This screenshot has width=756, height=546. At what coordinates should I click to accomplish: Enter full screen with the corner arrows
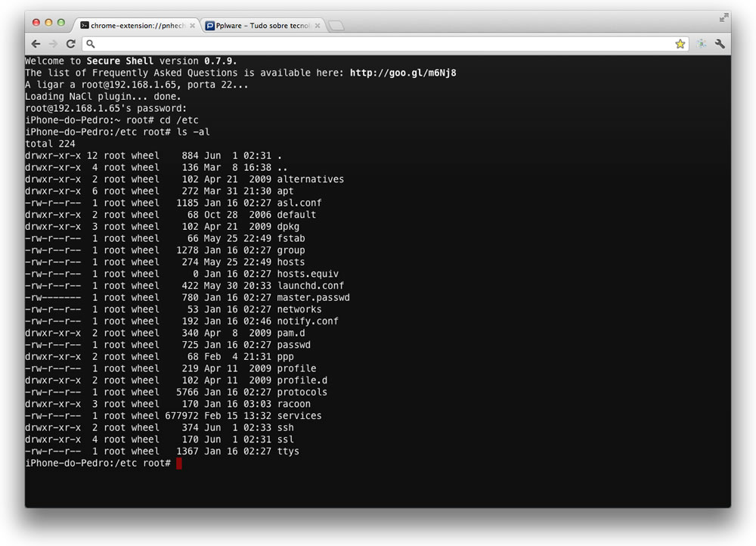(723, 17)
